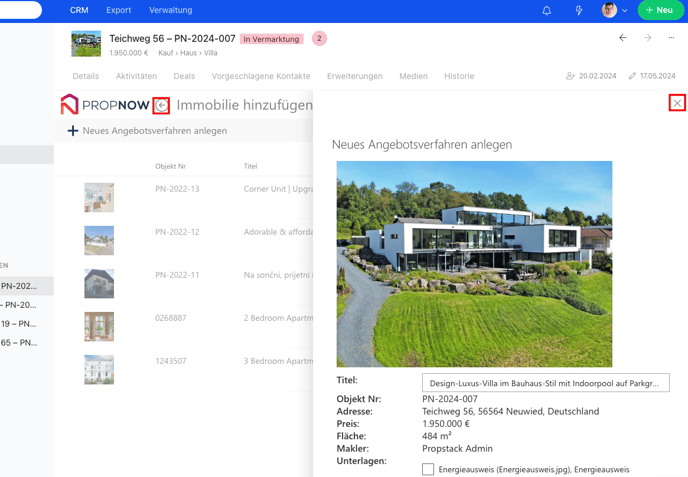Open the Export menu

118,11
